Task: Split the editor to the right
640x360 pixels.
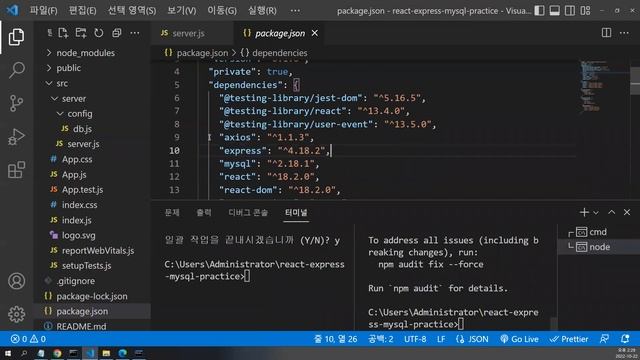Action: coord(607,33)
